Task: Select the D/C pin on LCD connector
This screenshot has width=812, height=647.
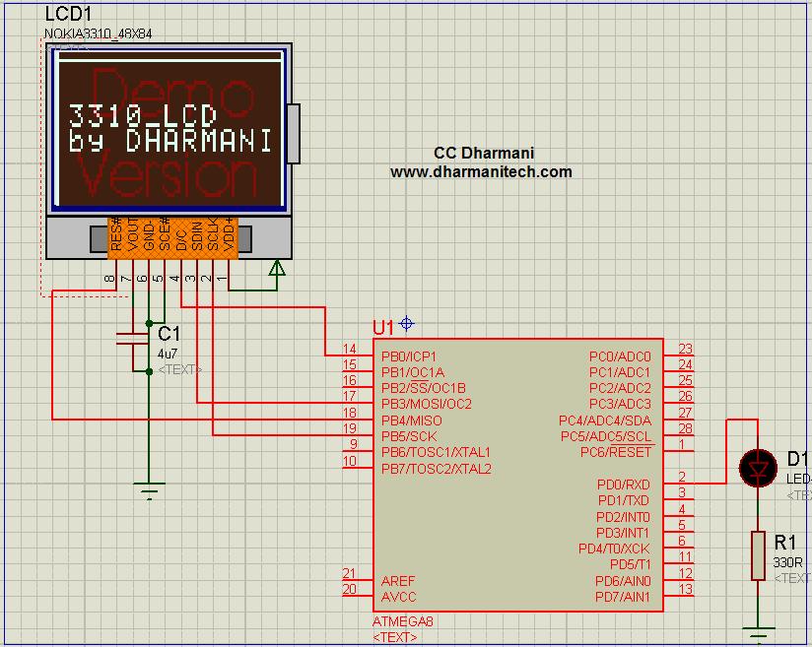Action: [180, 240]
